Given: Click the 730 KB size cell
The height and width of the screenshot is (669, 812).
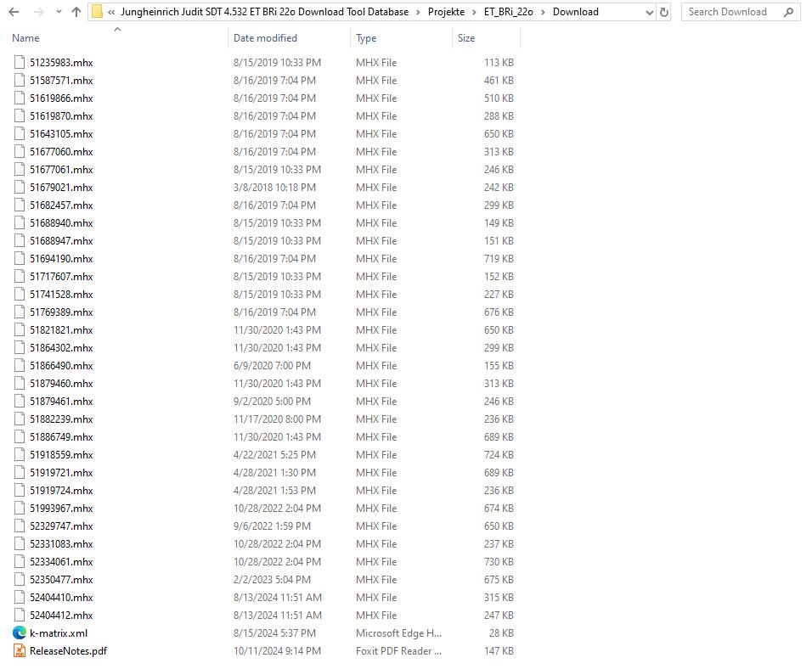Looking at the screenshot, I should pos(499,562).
